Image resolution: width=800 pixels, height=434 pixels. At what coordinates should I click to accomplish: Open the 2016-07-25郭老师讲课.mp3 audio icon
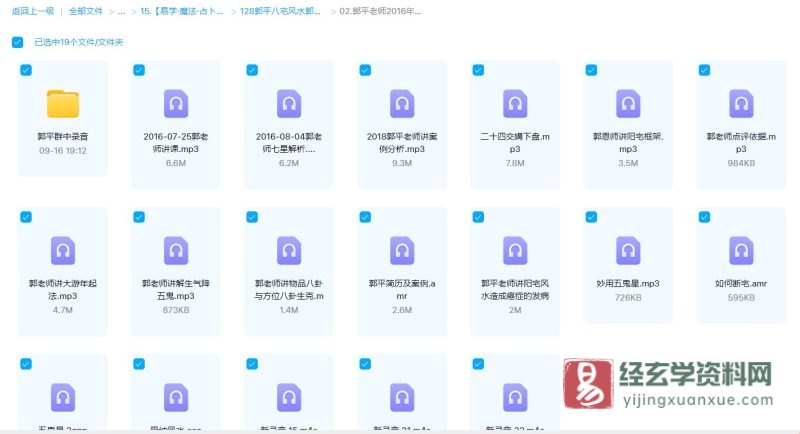coord(176,103)
